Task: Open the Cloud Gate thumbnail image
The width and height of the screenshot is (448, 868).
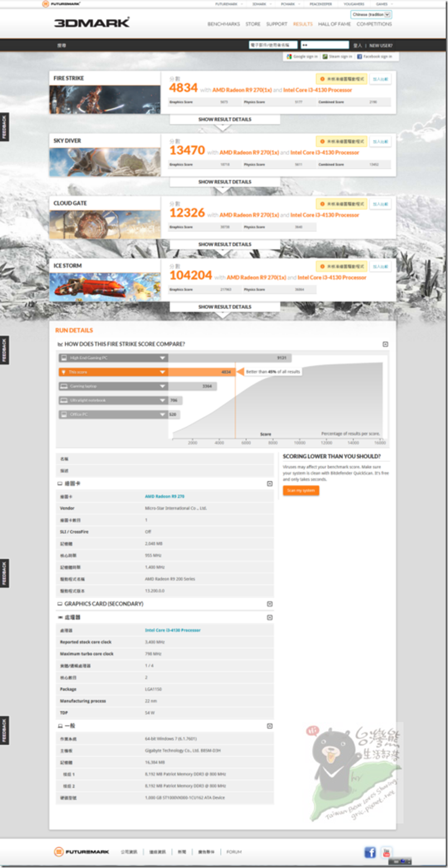Action: [105, 224]
